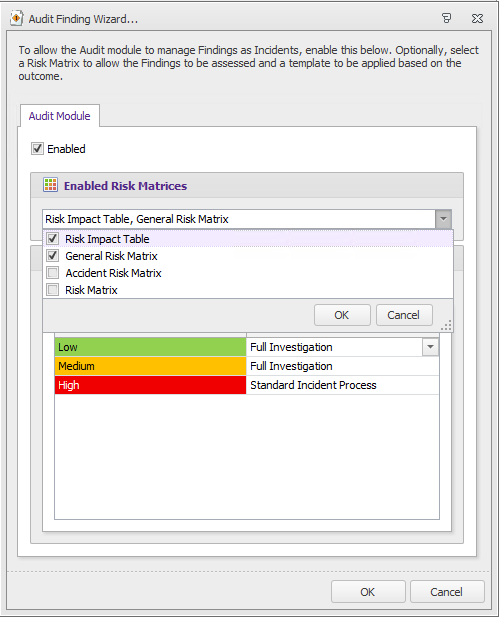The height and width of the screenshot is (617, 499).
Task: Click the help icon in title bar
Action: pos(446,18)
